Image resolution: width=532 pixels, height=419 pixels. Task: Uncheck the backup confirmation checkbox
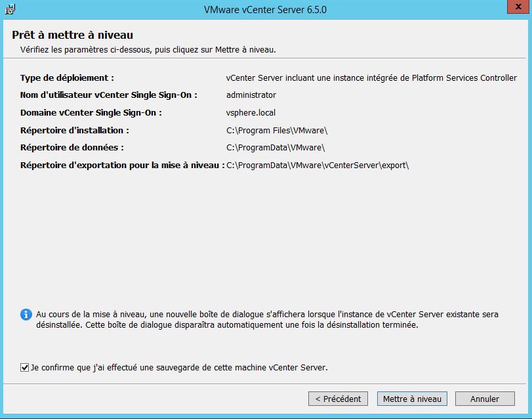point(24,367)
